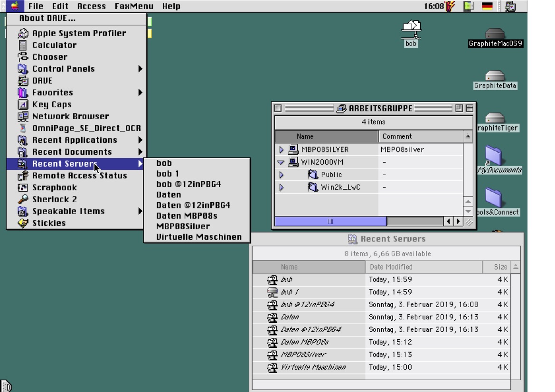This screenshot has width=555, height=392.
Task: Click the German flag keyboard menu icon
Action: tap(488, 6)
